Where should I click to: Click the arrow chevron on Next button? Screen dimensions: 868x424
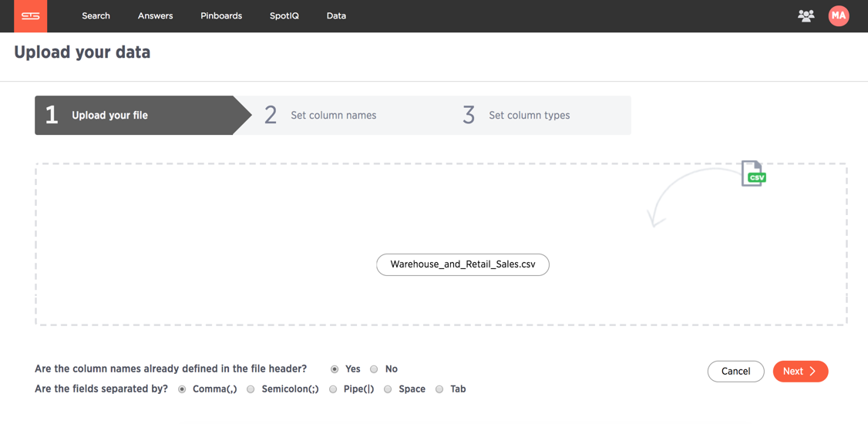pos(812,372)
